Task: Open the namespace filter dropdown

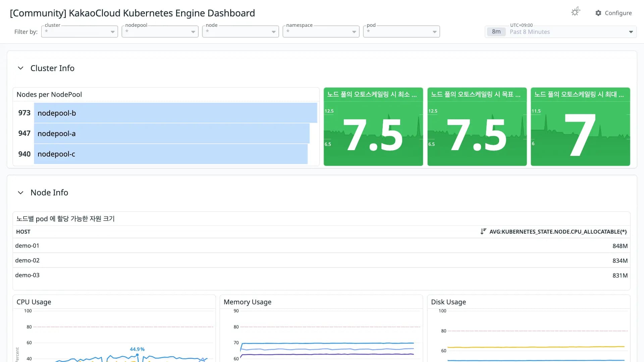Action: coord(321,32)
